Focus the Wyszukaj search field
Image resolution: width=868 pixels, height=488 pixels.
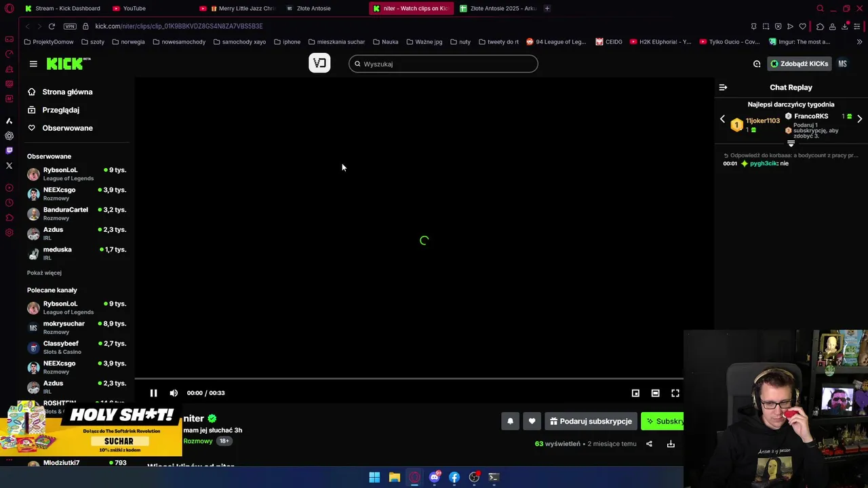tap(443, 64)
